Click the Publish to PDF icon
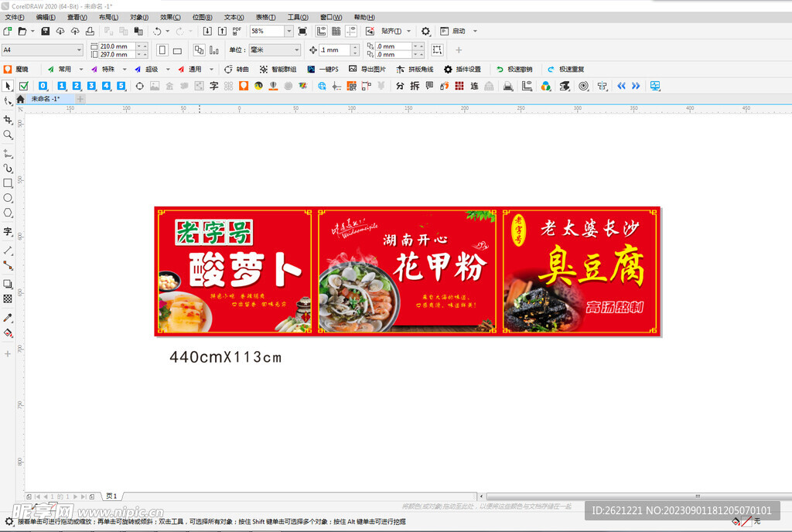The width and height of the screenshot is (792, 532). (x=237, y=31)
